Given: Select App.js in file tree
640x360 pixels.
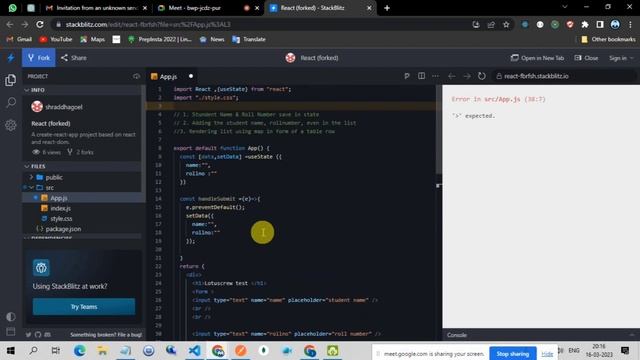Looking at the screenshot, I should coord(58,198).
